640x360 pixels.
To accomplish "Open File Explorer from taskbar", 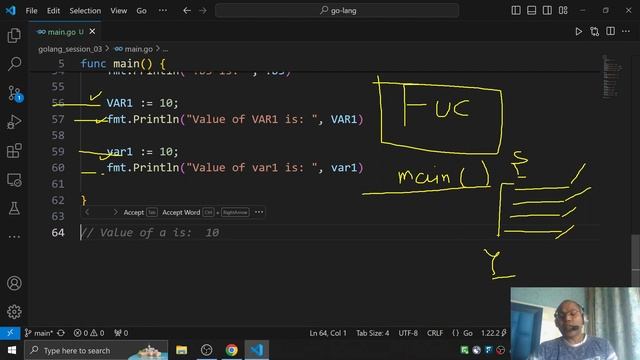I will (x=182, y=350).
